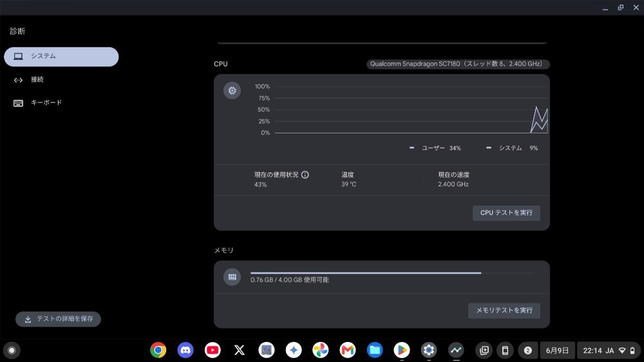
Task: Click the memory chip icon in メモリ card
Action: [232, 277]
